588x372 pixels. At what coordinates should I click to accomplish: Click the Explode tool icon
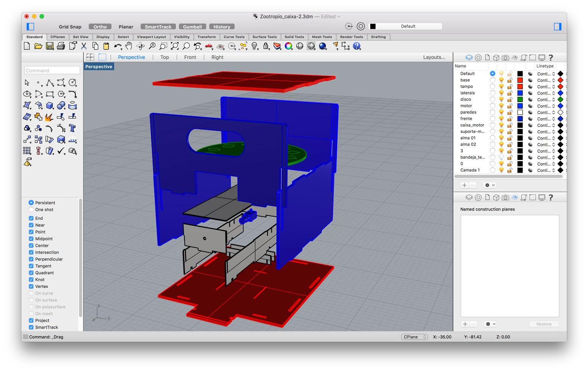(49, 117)
